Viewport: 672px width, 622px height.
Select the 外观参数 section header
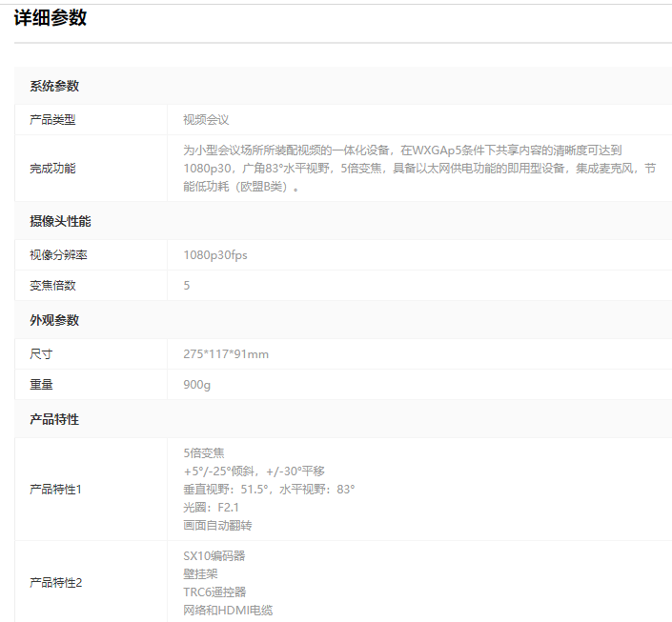(x=54, y=320)
